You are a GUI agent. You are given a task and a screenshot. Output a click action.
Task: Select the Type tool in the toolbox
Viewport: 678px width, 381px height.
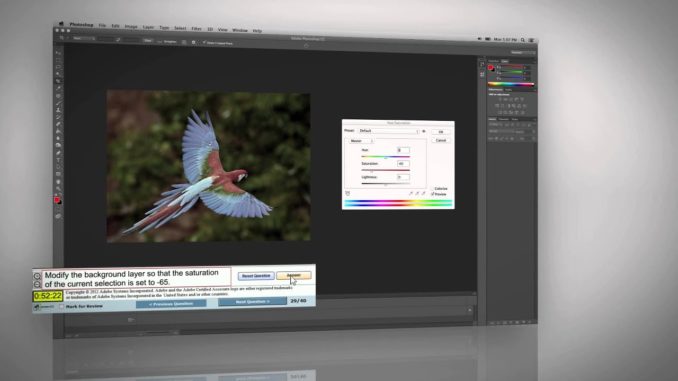pyautogui.click(x=58, y=160)
